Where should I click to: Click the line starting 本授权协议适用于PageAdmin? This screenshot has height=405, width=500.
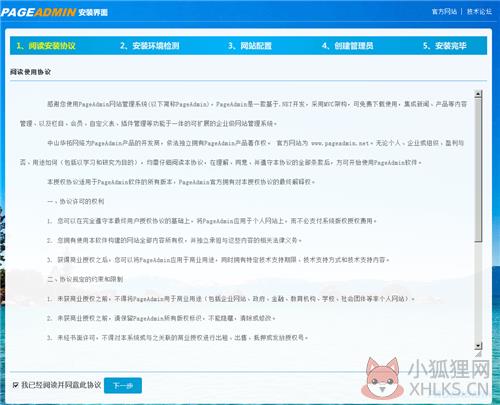coord(181,182)
